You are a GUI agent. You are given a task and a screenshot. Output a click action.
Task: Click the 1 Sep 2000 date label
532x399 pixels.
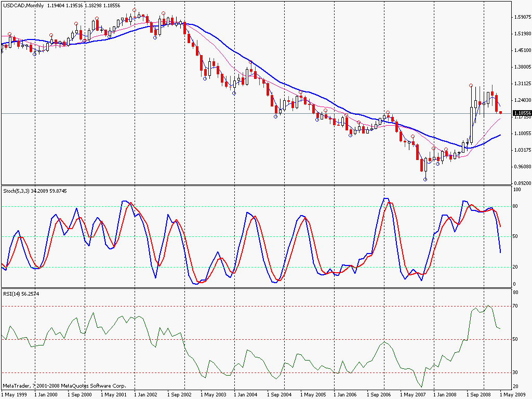79,395
